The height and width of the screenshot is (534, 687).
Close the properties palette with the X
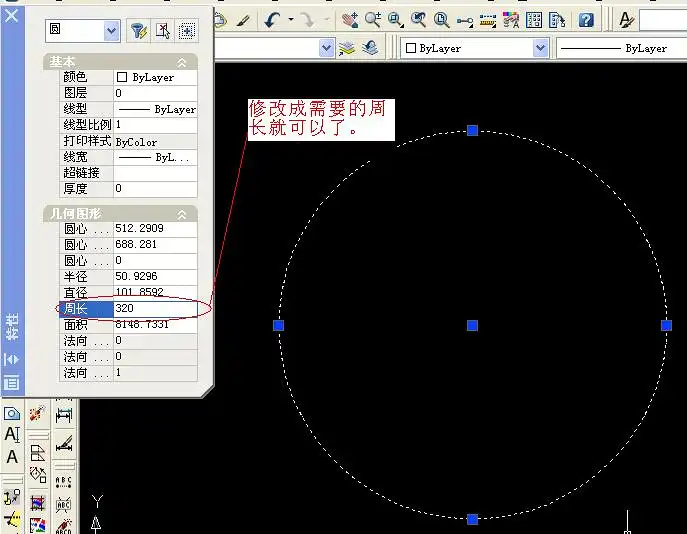click(11, 16)
